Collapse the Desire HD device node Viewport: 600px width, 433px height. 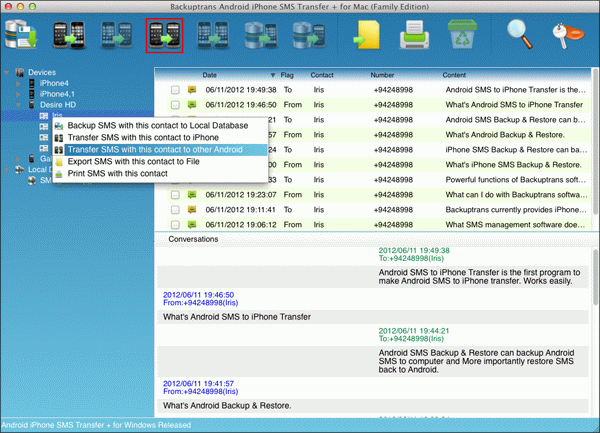(18, 104)
